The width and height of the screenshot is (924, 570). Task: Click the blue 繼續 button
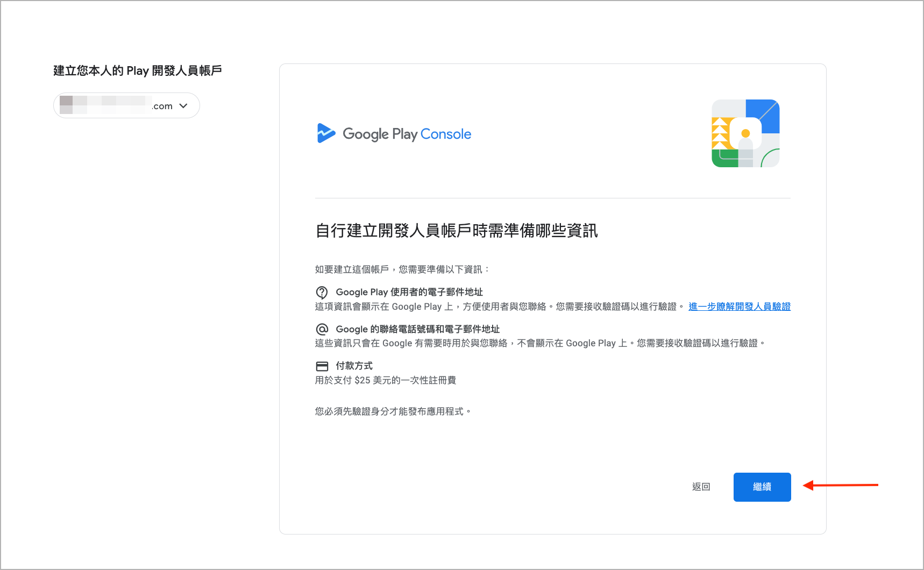(762, 487)
